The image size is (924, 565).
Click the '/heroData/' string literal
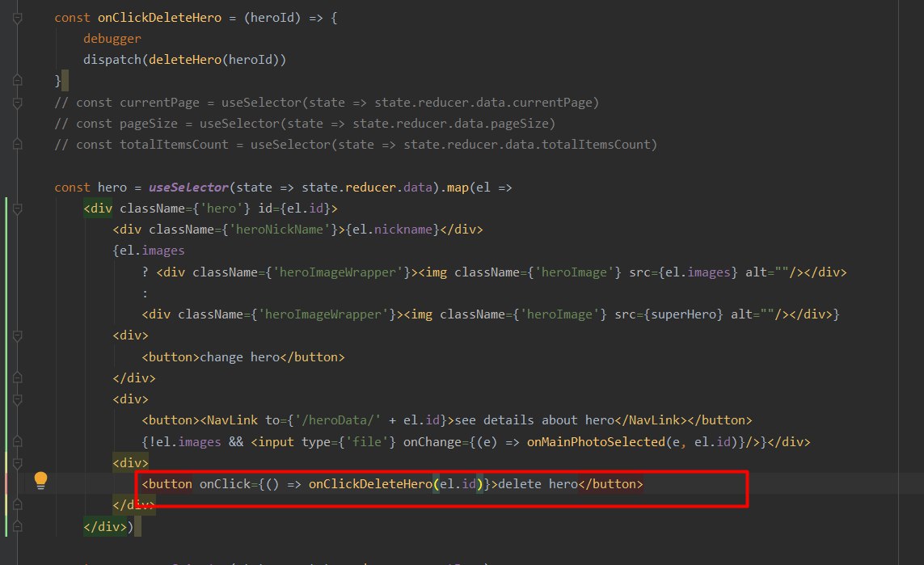click(338, 420)
